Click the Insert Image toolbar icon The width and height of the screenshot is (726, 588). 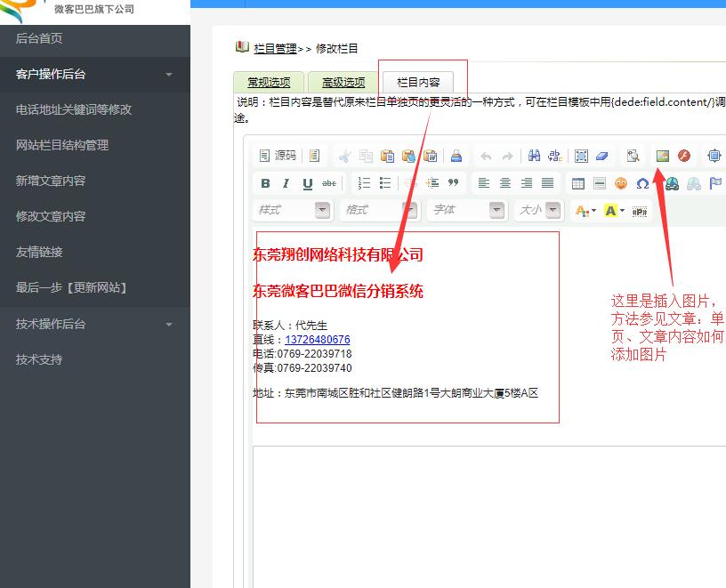pos(662,156)
